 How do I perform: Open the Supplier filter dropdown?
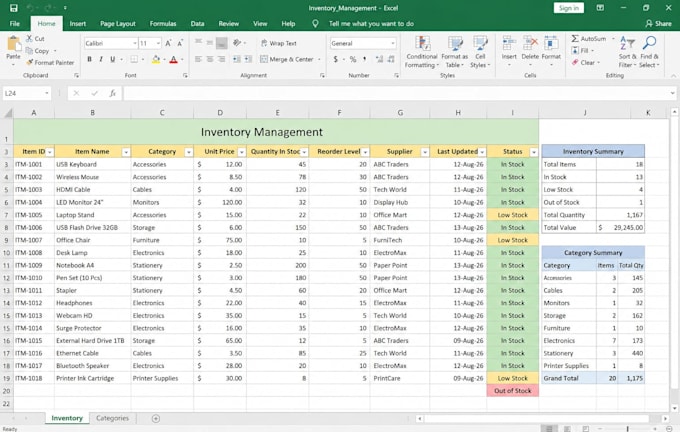click(425, 152)
